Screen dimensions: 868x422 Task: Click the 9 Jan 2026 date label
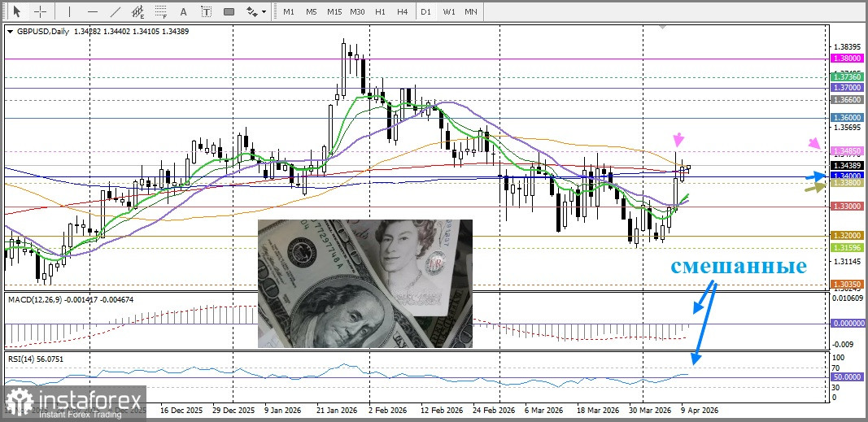[x=285, y=411]
